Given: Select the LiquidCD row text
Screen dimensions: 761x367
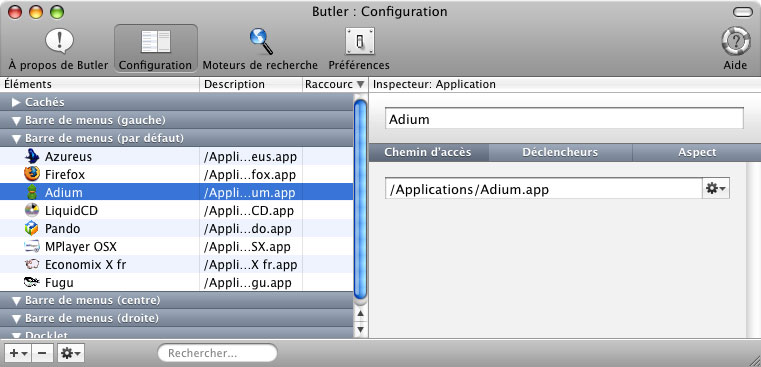Looking at the screenshot, I should tap(71, 211).
